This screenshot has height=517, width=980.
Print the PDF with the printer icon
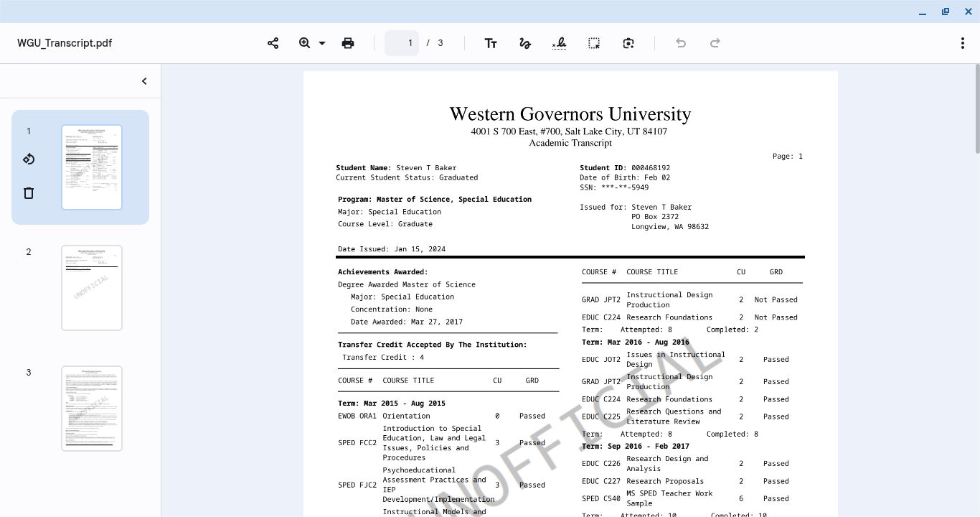click(348, 43)
